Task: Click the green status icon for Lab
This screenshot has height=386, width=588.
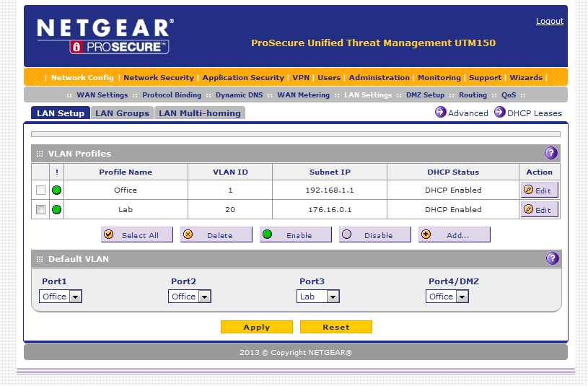Action: point(56,210)
